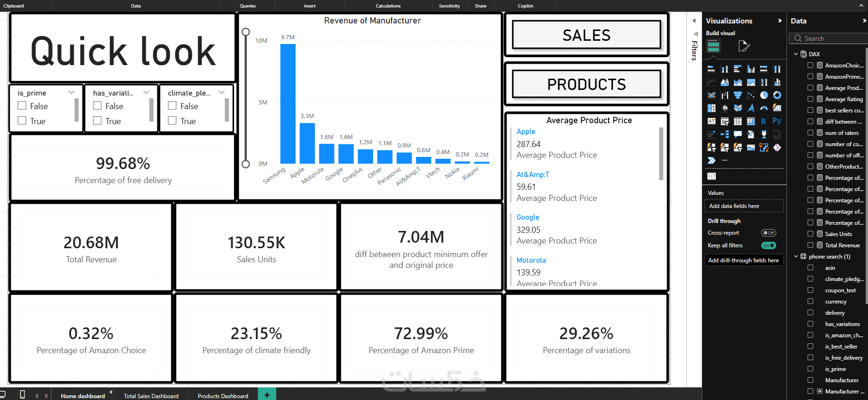Toggle the Cross-report switch
The height and width of the screenshot is (400, 868).
tap(769, 233)
